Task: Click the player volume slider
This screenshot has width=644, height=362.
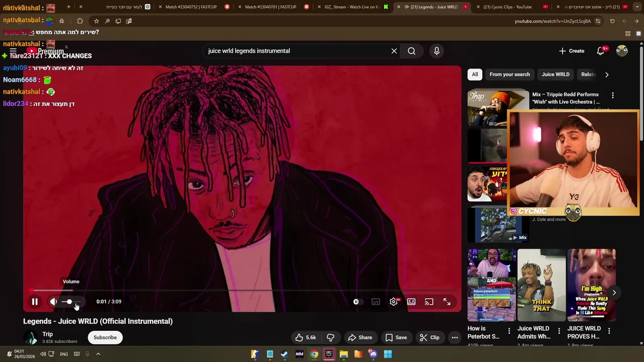Action: 70,302
